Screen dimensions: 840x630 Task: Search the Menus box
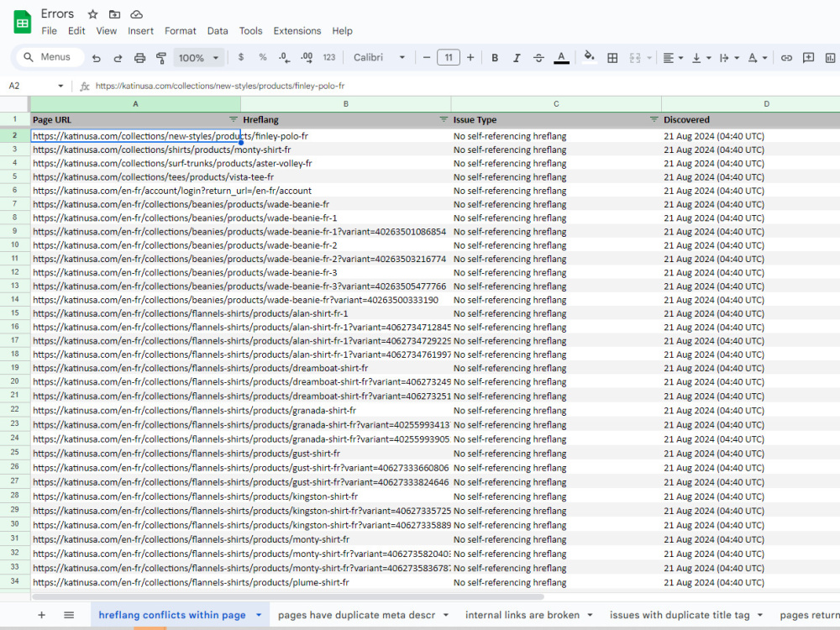50,57
